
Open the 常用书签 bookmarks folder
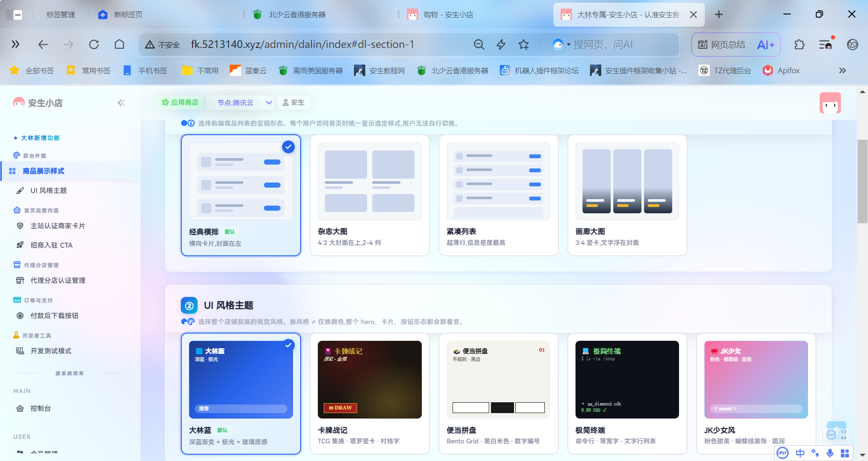[89, 71]
